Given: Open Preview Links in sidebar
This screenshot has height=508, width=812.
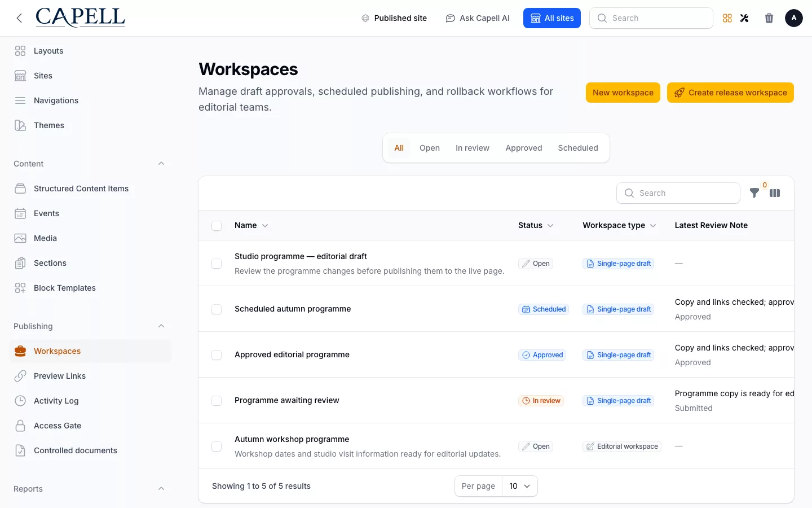Looking at the screenshot, I should point(90,376).
